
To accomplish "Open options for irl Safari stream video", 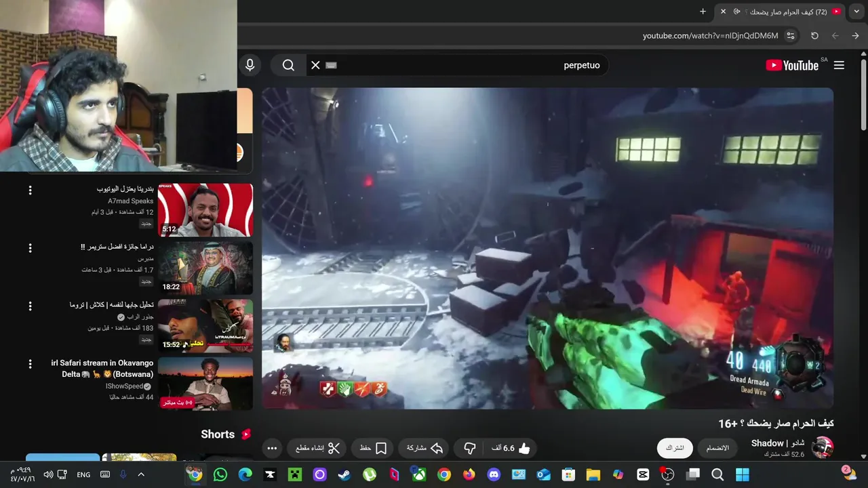I will pyautogui.click(x=30, y=364).
